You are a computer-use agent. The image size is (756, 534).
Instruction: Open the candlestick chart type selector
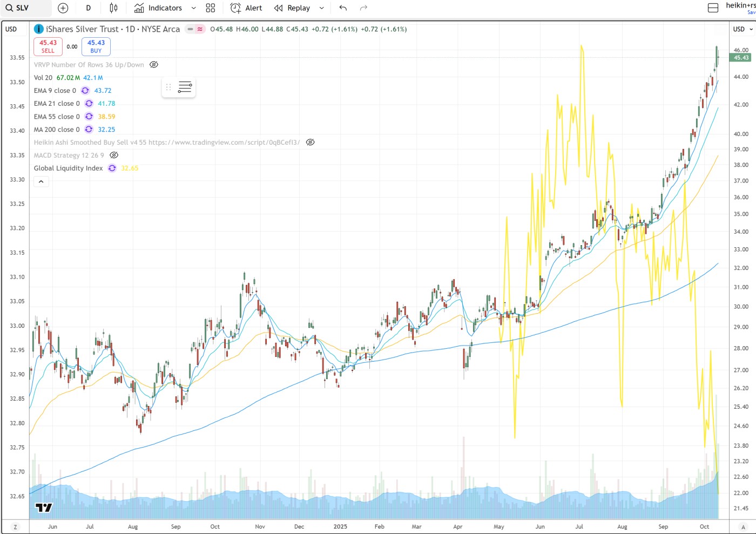[113, 8]
